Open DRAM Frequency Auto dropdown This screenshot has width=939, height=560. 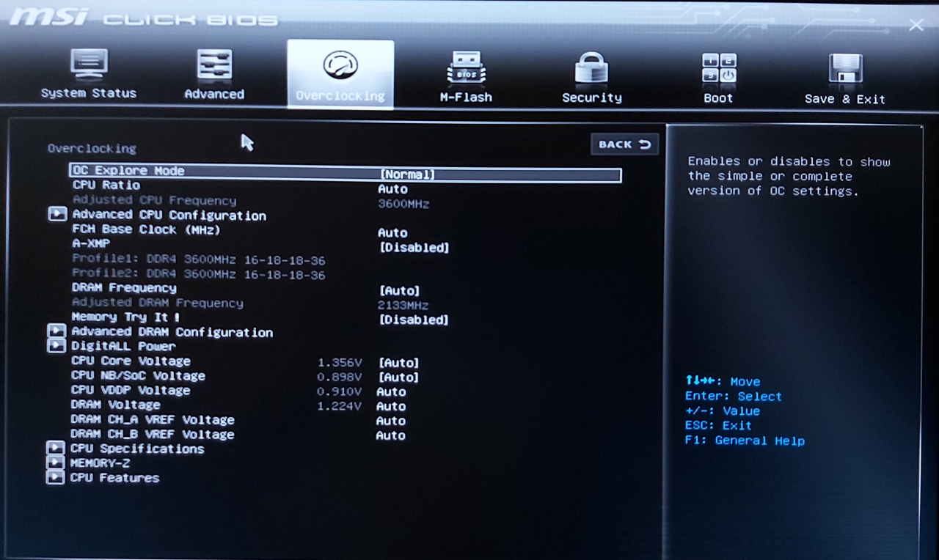click(x=399, y=291)
